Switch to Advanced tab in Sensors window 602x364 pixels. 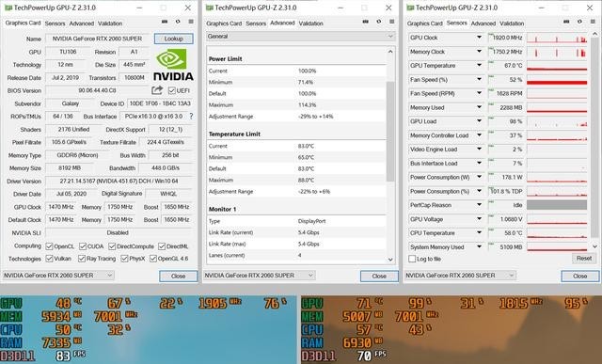483,24
